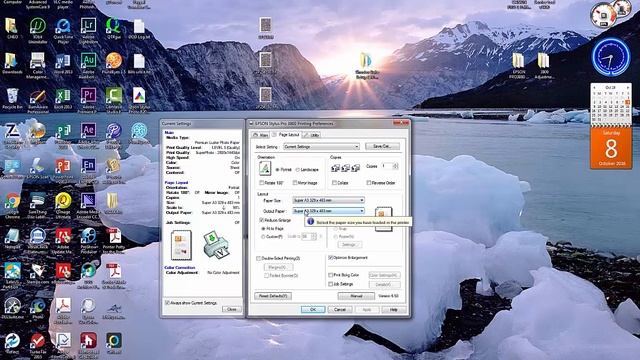Open the Excel 2013 desktop shortcut
The height and width of the screenshot is (360, 640).
pyautogui.click(x=63, y=99)
